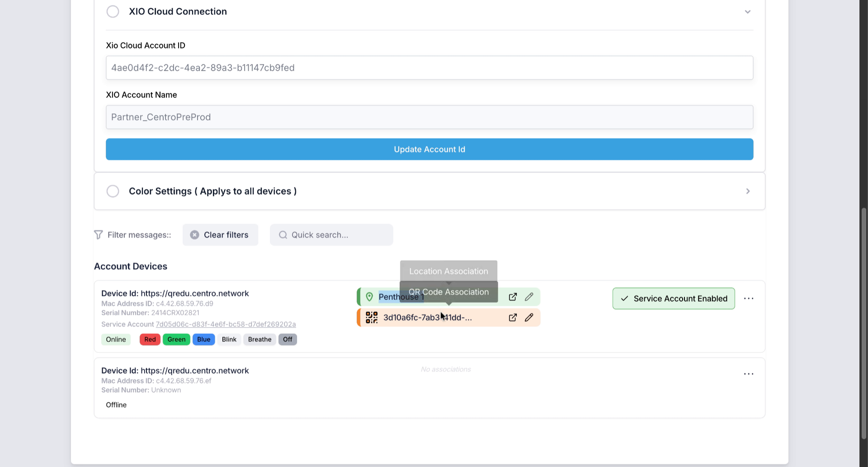Set device color to Red
This screenshot has height=467, width=868.
click(x=150, y=340)
